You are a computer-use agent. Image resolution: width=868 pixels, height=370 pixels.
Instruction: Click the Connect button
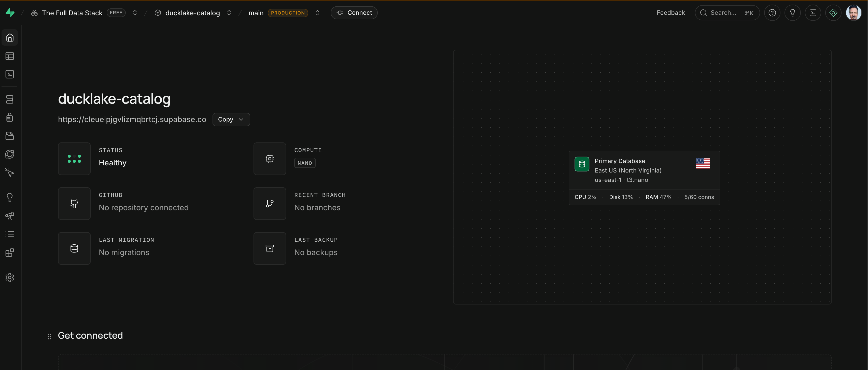click(354, 13)
